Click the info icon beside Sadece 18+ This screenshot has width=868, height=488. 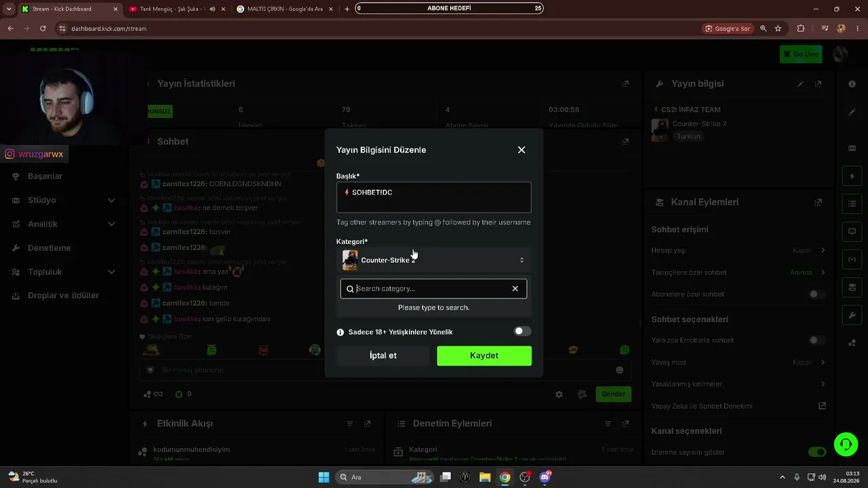click(340, 332)
